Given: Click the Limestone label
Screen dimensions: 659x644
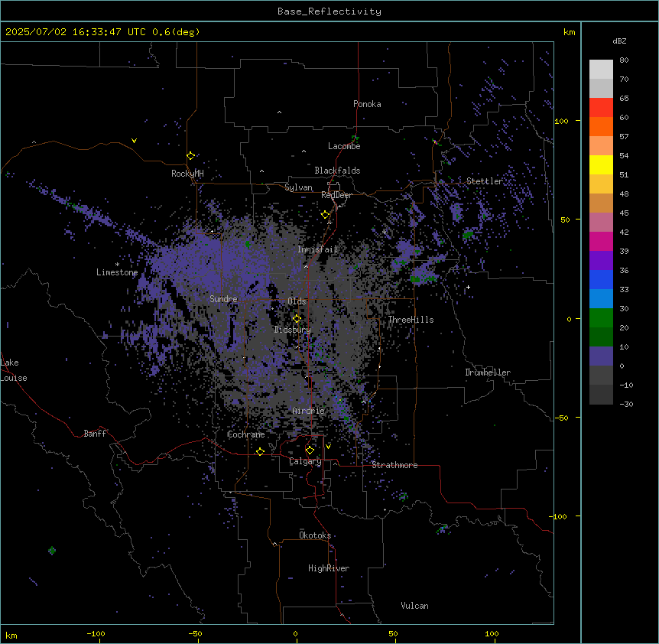Looking at the screenshot, I should (x=117, y=272).
